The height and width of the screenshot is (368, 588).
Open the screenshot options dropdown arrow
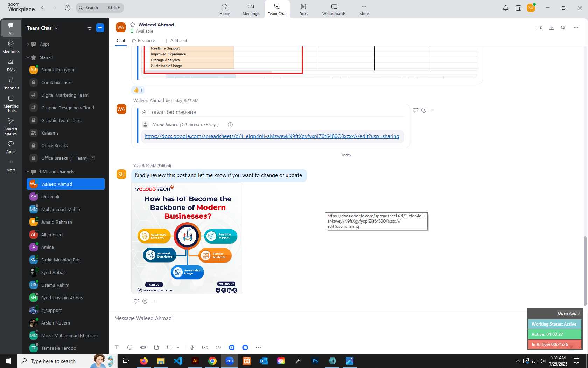pyautogui.click(x=178, y=347)
